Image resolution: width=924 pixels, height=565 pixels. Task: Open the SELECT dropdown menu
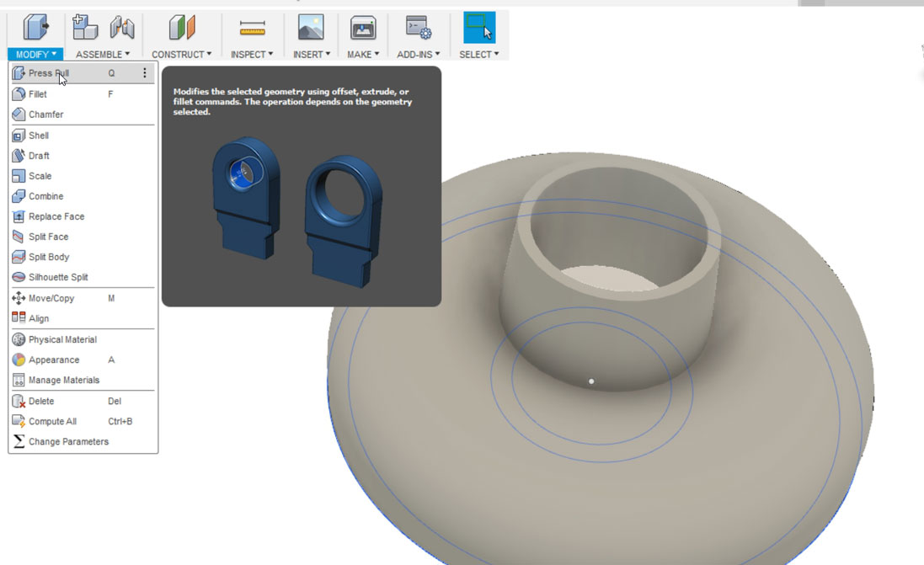479,54
